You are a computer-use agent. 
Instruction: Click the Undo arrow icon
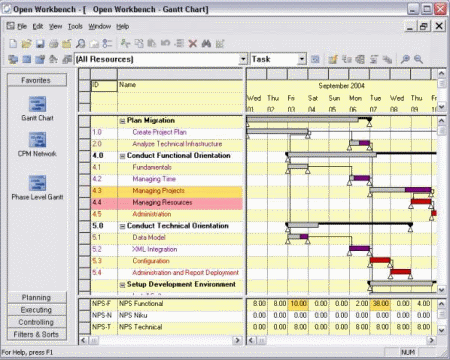pos(165,43)
